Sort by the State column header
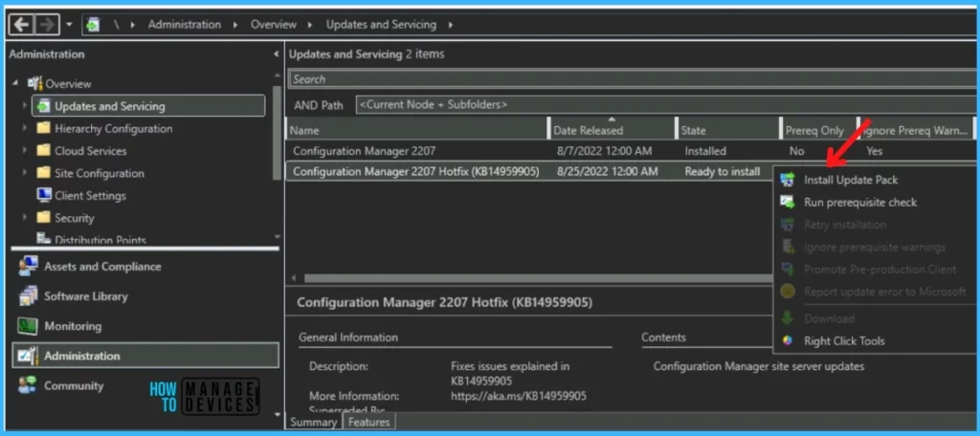This screenshot has width=980, height=436. [x=728, y=130]
